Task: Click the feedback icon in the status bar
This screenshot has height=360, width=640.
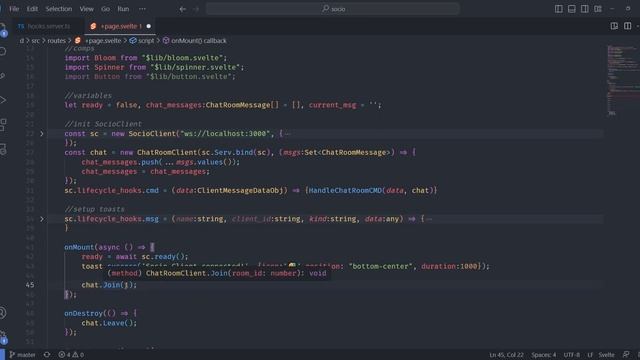Action: tap(626, 355)
